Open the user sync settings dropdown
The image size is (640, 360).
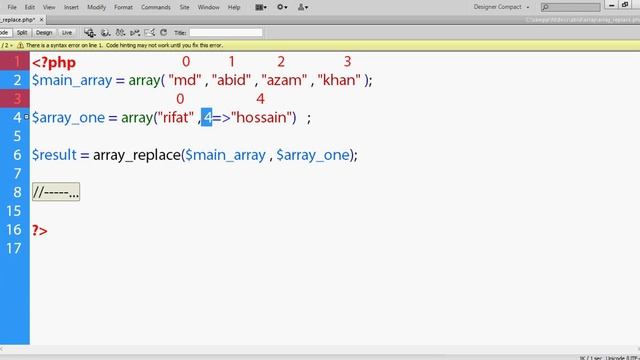[303, 7]
